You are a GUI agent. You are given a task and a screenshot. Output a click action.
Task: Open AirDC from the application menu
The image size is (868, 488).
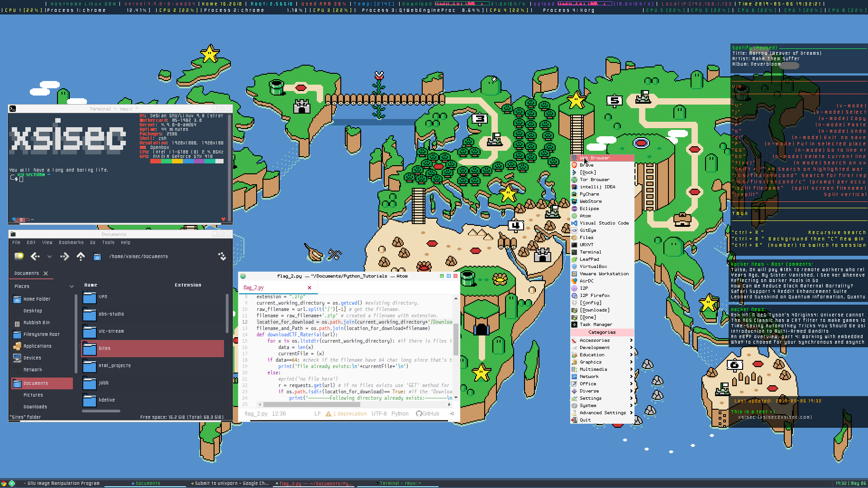coord(602,281)
